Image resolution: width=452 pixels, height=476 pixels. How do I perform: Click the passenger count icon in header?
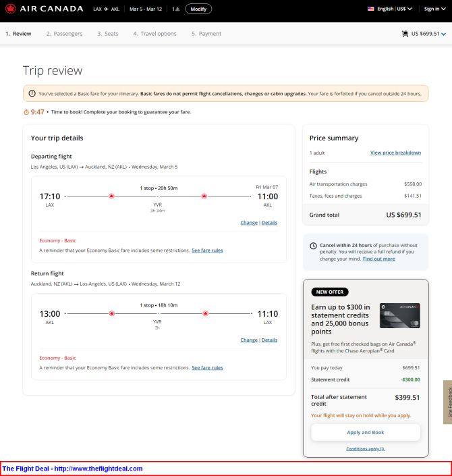[176, 9]
